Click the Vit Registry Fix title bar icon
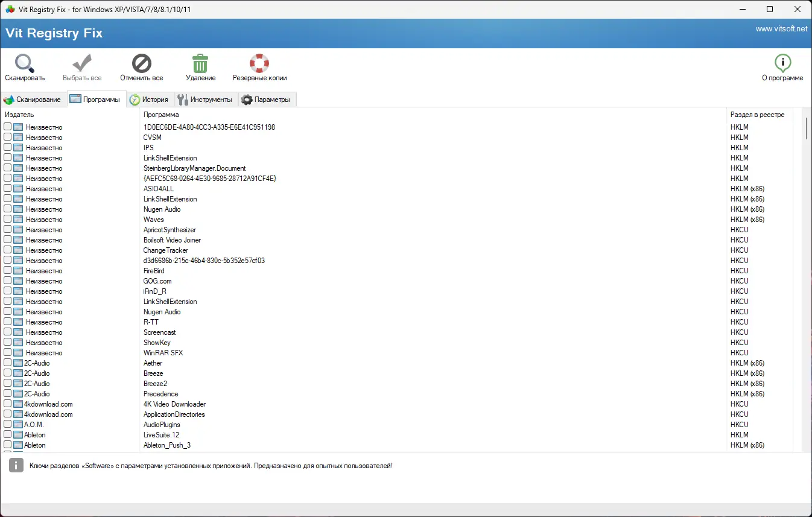Image resolution: width=812 pixels, height=517 pixels. point(10,9)
